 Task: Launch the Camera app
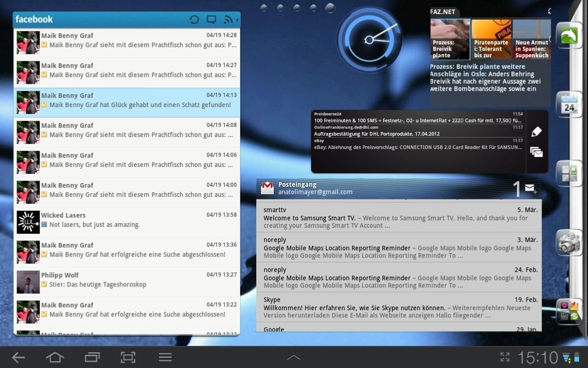point(569,242)
